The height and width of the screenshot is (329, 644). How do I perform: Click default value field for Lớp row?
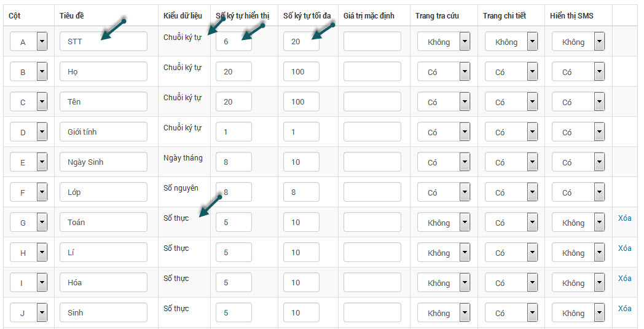click(372, 192)
